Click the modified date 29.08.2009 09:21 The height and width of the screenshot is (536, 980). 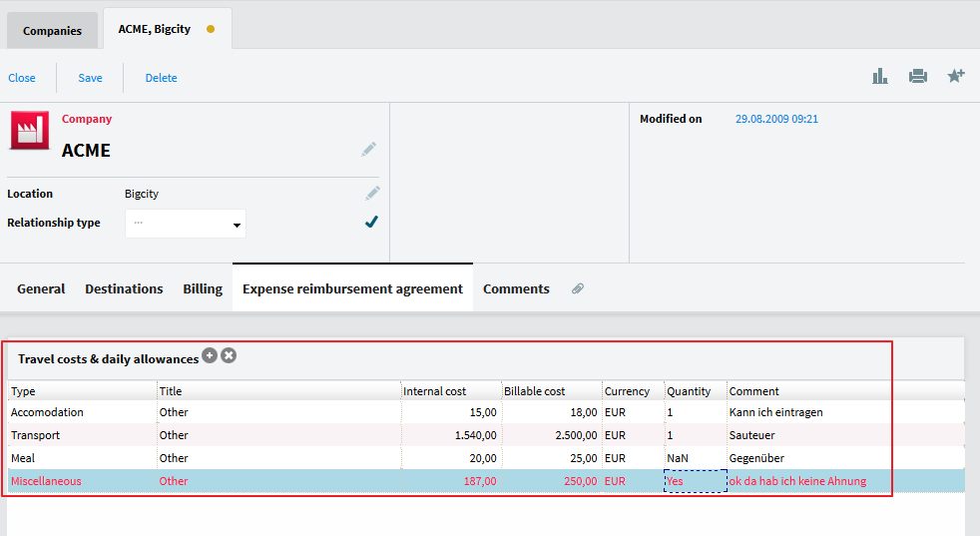pos(776,119)
